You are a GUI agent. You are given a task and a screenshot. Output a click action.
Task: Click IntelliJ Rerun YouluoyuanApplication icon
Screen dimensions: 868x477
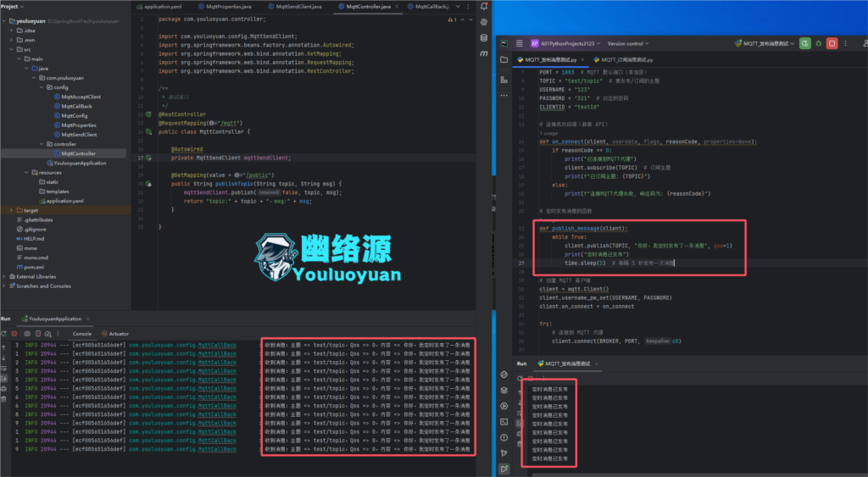4,334
